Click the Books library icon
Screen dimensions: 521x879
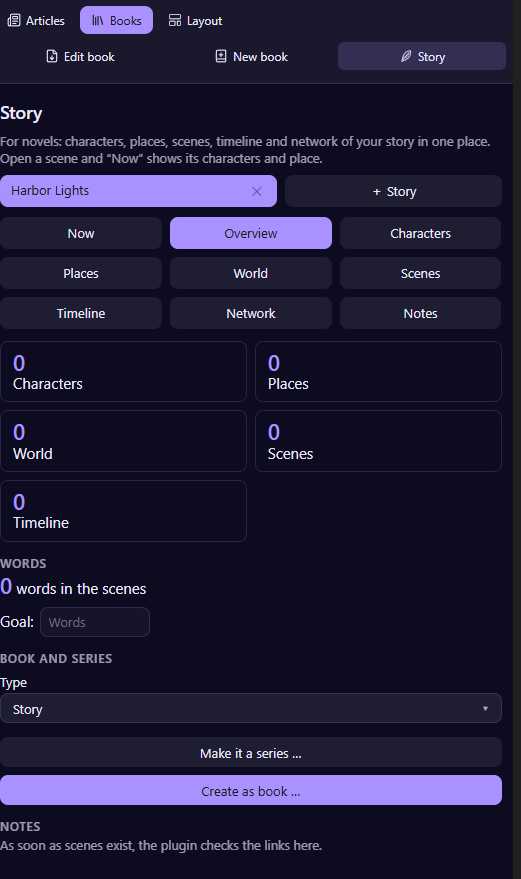98,21
